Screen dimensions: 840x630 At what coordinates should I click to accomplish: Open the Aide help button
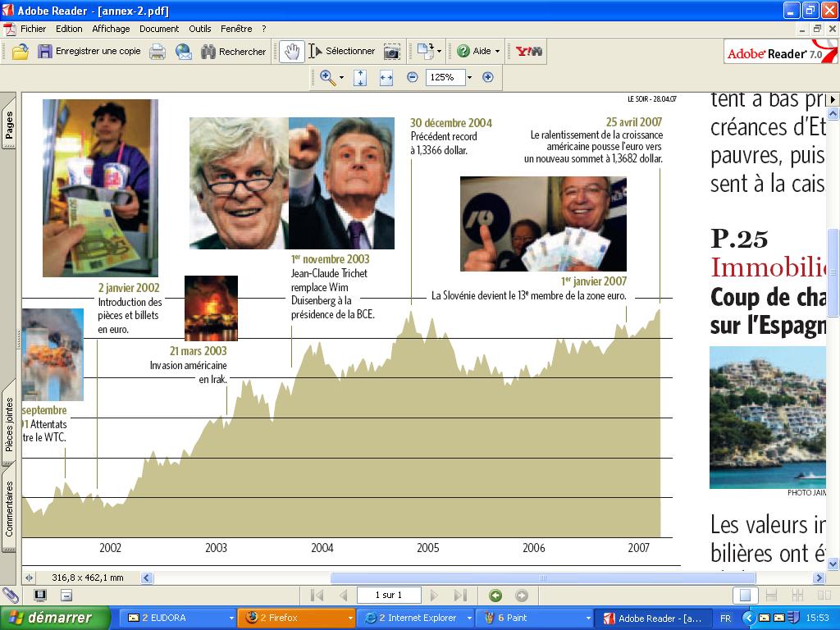pos(473,52)
